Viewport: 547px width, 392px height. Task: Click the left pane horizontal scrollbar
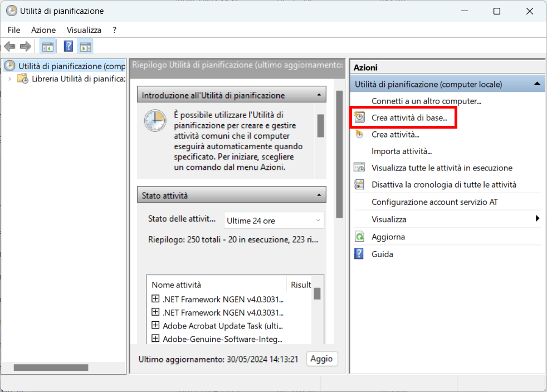(50, 367)
